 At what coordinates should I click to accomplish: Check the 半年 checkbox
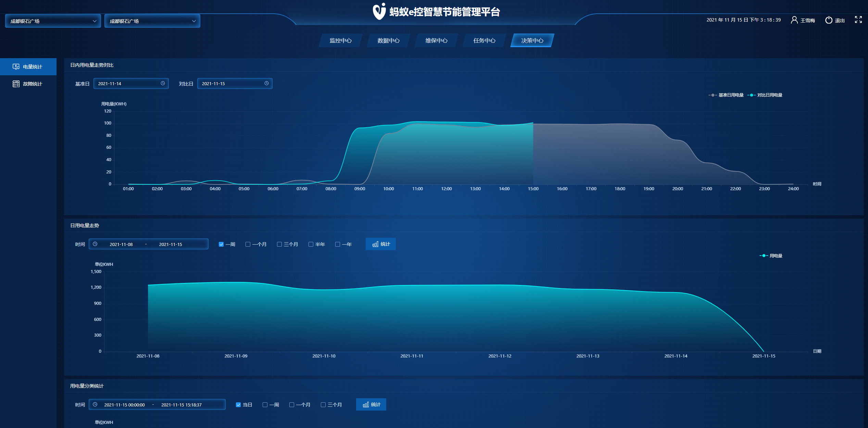pos(311,244)
